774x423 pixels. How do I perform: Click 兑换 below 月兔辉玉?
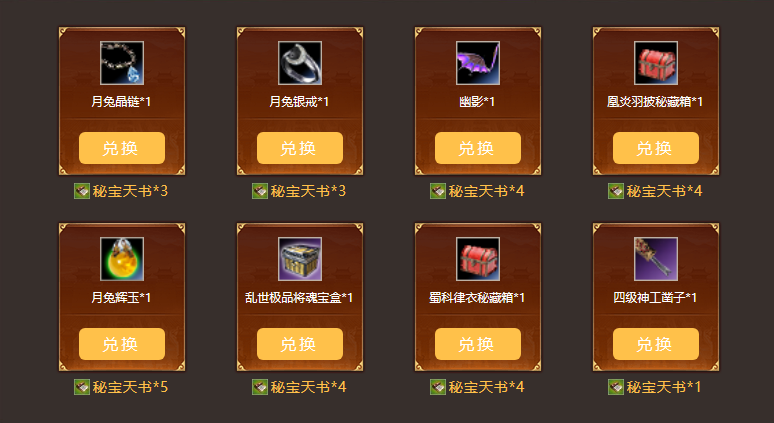[122, 344]
